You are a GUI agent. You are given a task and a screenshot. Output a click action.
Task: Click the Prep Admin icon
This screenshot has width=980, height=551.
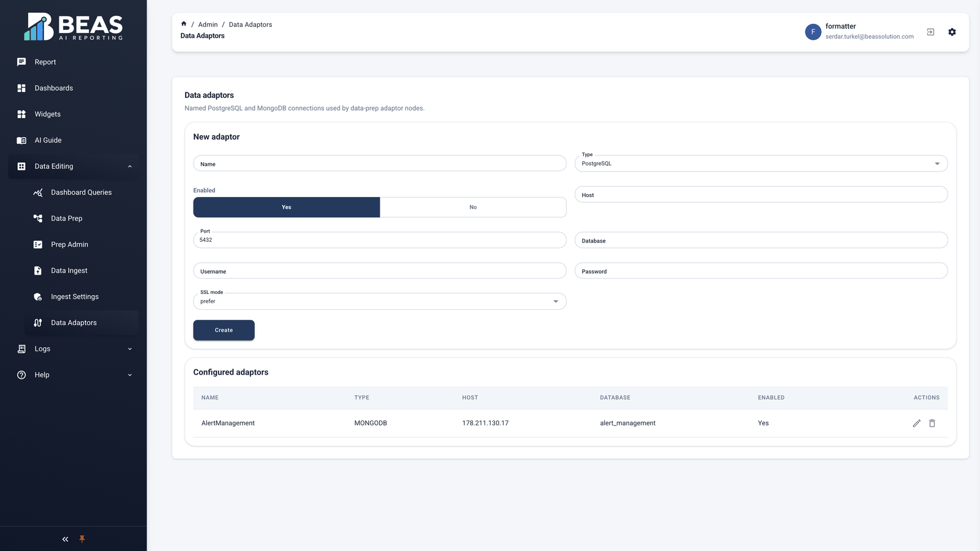(x=38, y=244)
